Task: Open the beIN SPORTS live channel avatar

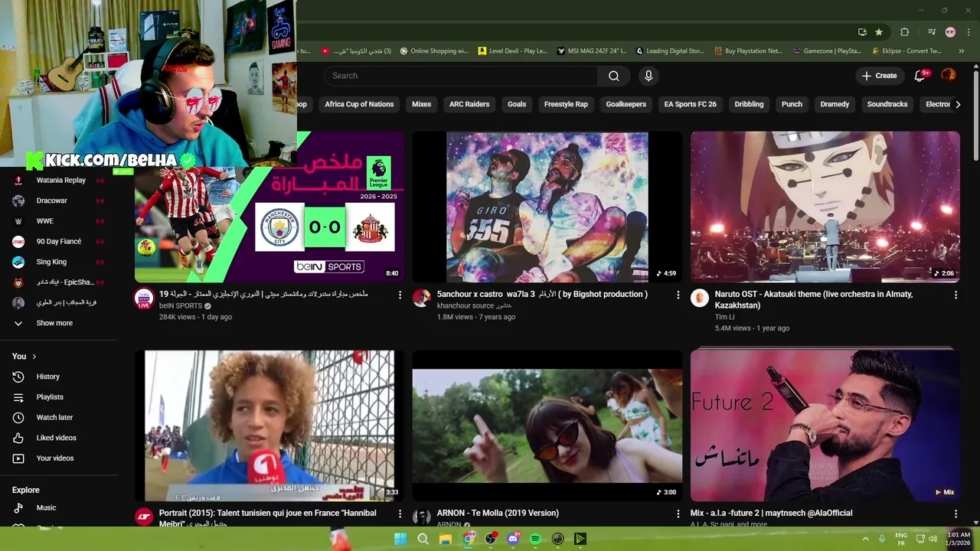Action: tap(144, 298)
